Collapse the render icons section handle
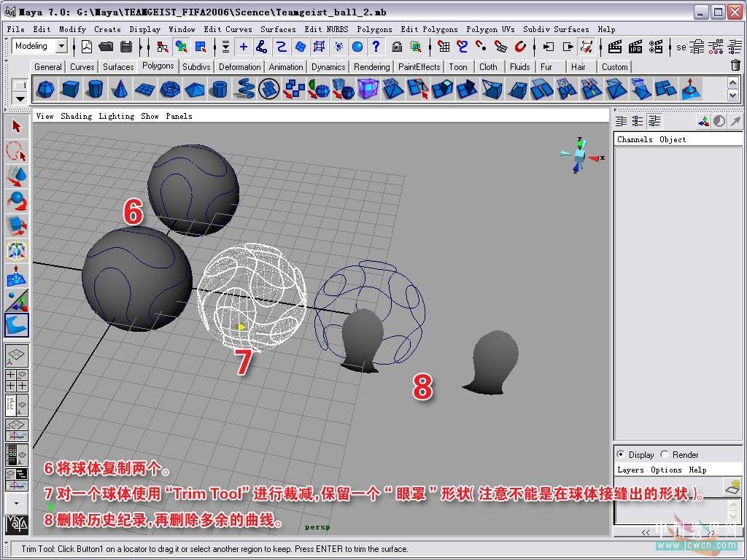Image resolution: width=747 pixels, height=560 pixels. (602, 47)
